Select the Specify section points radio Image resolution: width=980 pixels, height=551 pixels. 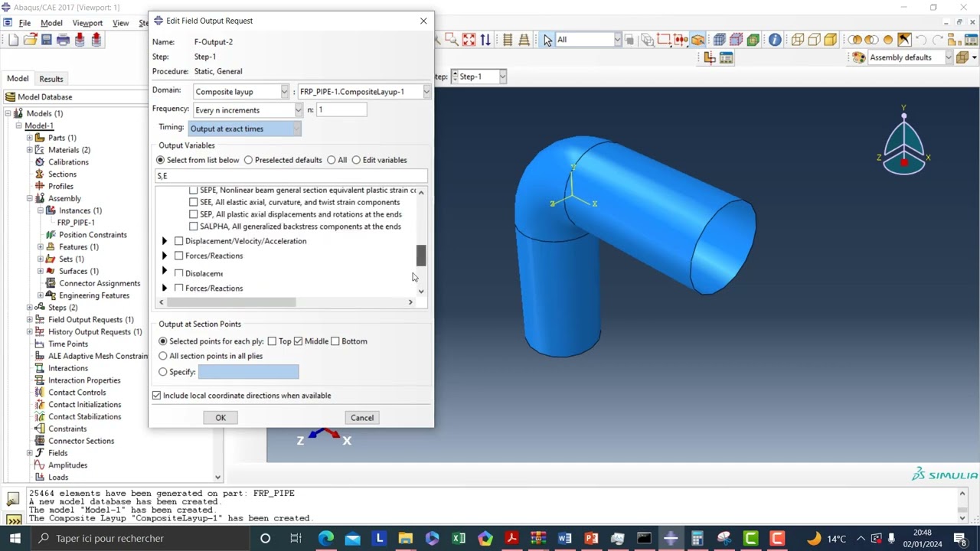pyautogui.click(x=162, y=372)
